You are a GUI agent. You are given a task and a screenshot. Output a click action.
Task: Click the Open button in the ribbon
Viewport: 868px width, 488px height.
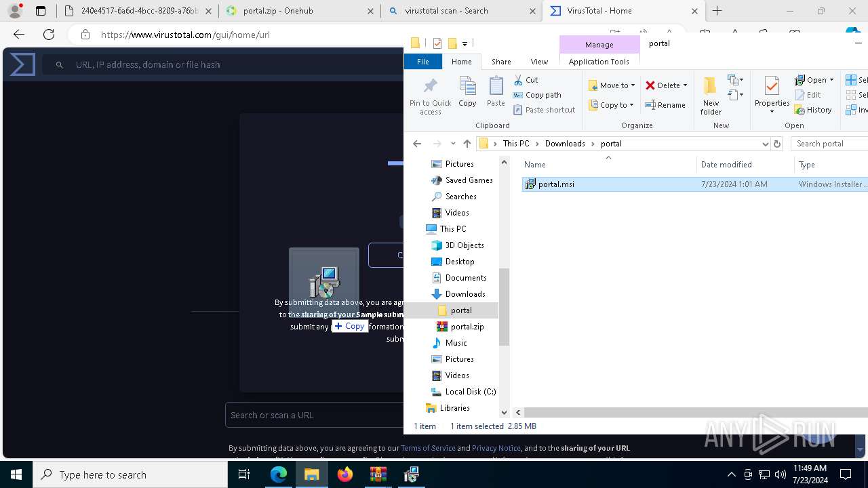(x=811, y=80)
